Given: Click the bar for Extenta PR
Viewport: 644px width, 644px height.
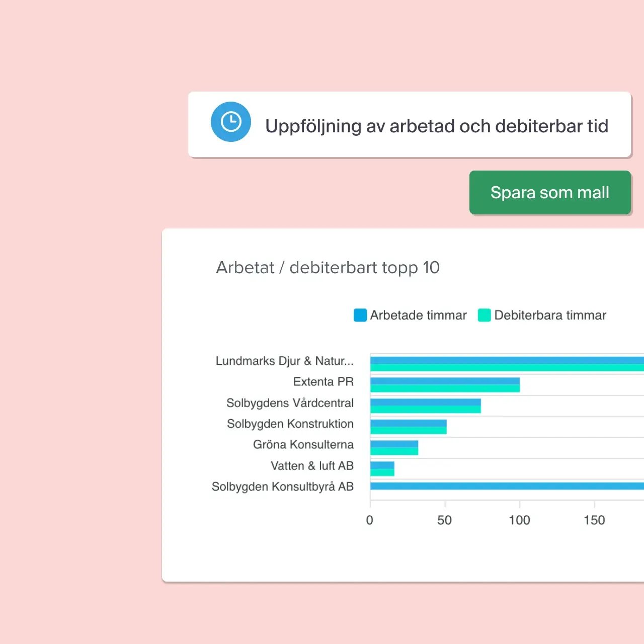Looking at the screenshot, I should point(445,385).
